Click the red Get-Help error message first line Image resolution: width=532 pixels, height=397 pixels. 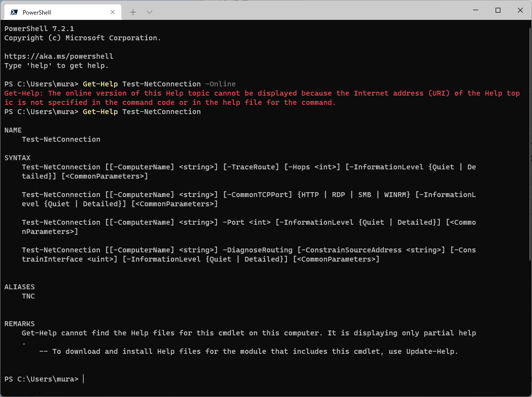point(262,93)
